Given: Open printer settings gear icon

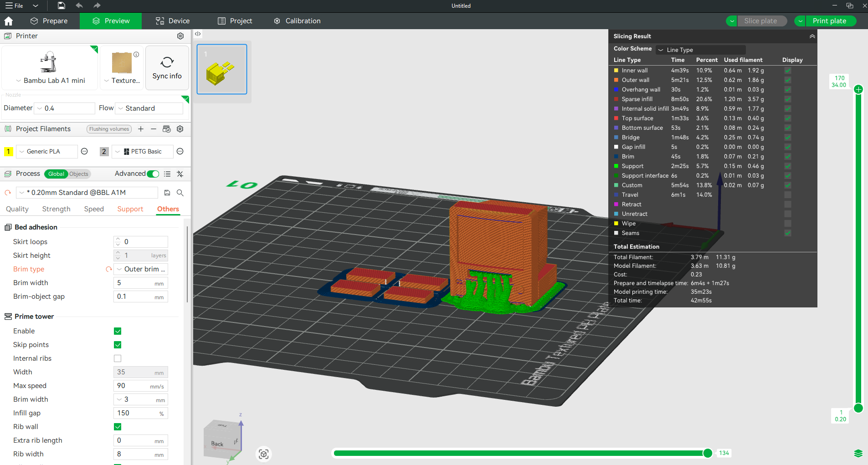Looking at the screenshot, I should point(180,36).
